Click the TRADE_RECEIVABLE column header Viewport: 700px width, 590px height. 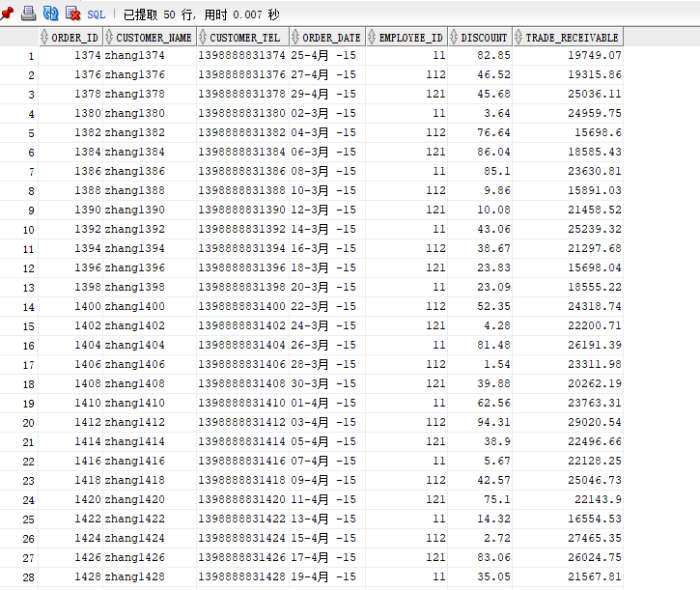click(x=568, y=38)
